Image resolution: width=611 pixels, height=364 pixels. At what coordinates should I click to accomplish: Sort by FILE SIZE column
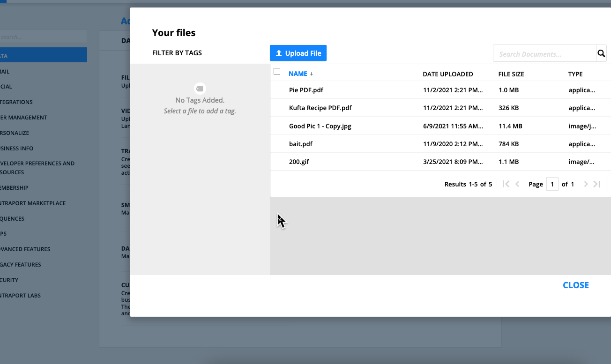(511, 74)
